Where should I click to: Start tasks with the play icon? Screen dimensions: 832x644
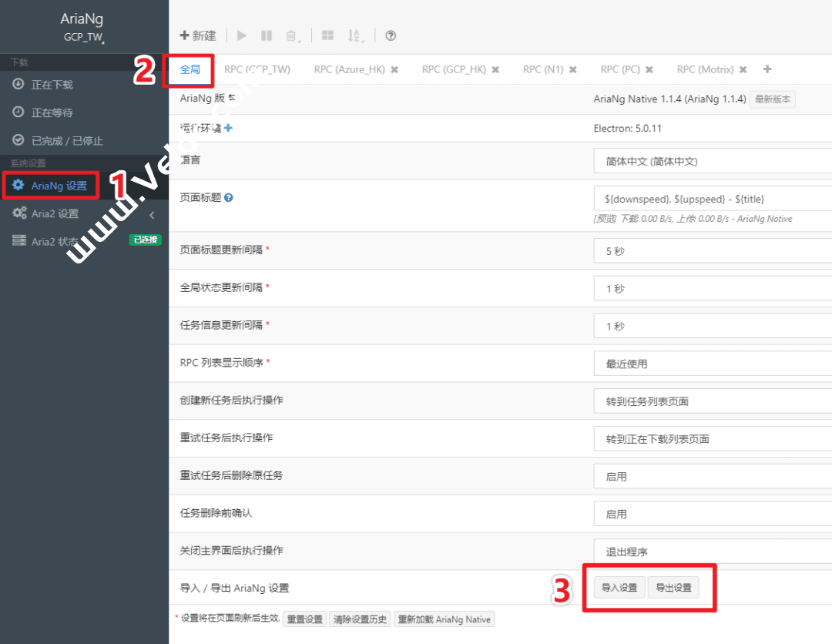(242, 35)
